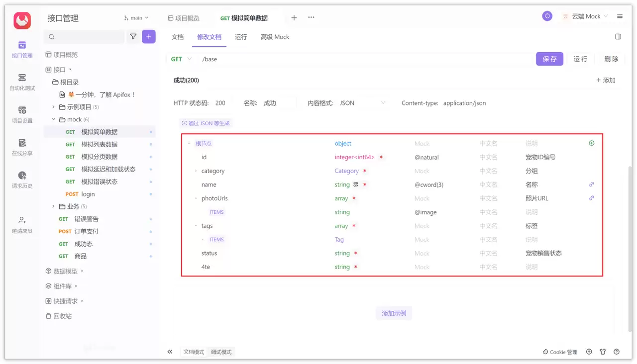Open the 自动化测试 sidebar section

(x=22, y=83)
